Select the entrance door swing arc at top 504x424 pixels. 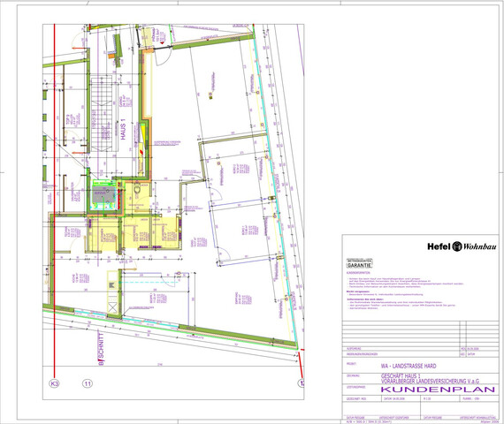coord(163,57)
